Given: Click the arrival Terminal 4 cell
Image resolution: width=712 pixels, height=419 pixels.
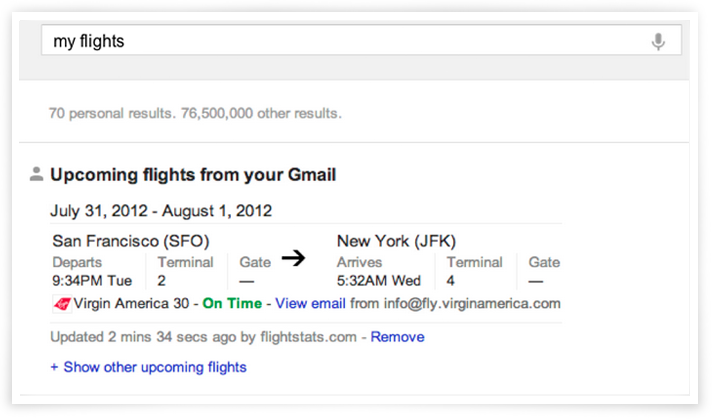Looking at the screenshot, I should (474, 271).
